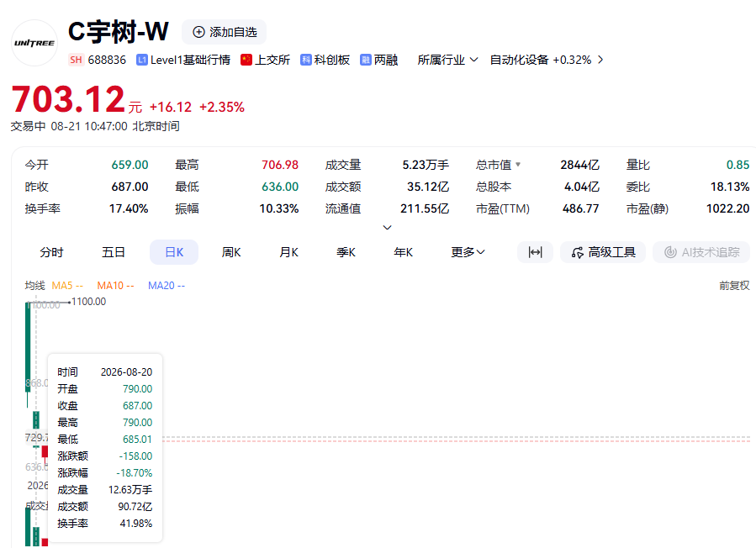Click the China flag 上交所 icon
The height and width of the screenshot is (548, 756).
coord(246,60)
